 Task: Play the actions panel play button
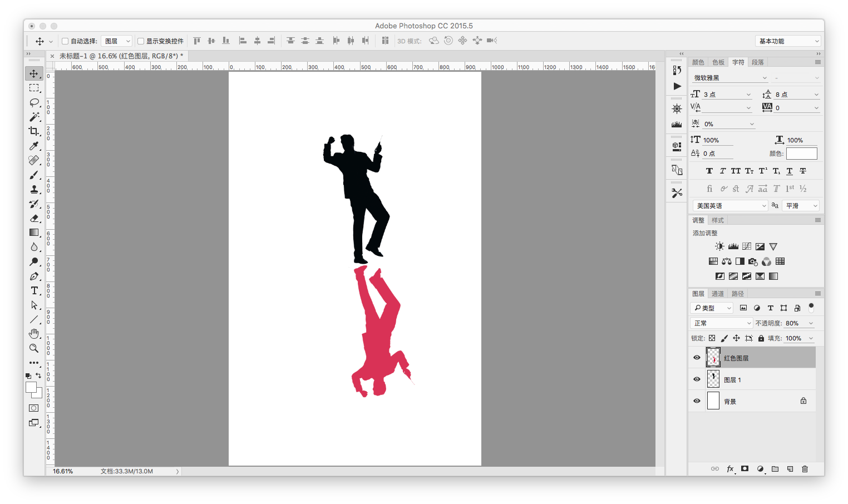(x=677, y=86)
